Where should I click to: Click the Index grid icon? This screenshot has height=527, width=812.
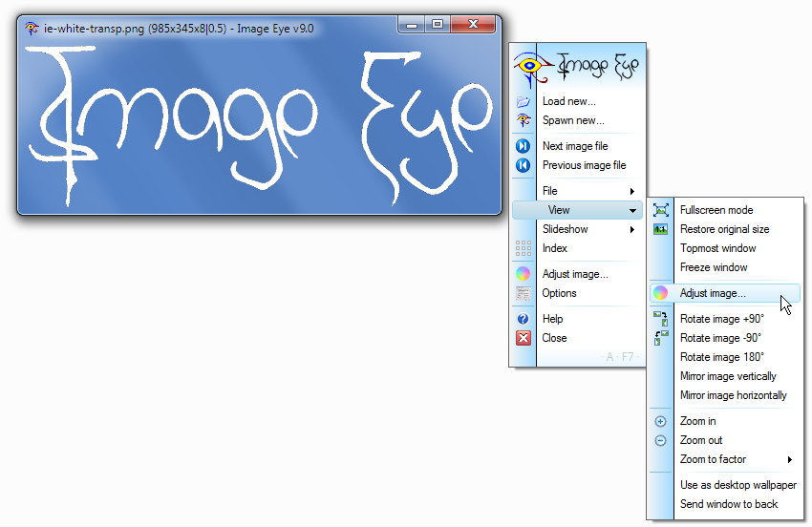pyautogui.click(x=524, y=248)
